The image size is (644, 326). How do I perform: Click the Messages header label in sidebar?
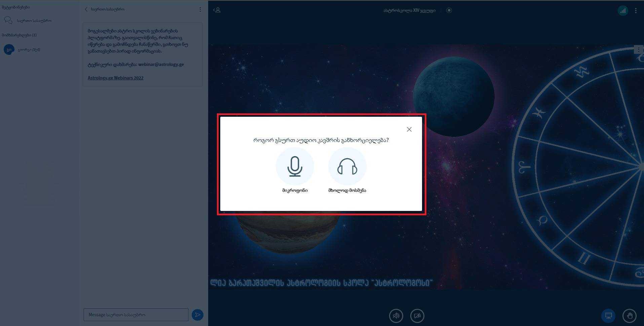16,7
